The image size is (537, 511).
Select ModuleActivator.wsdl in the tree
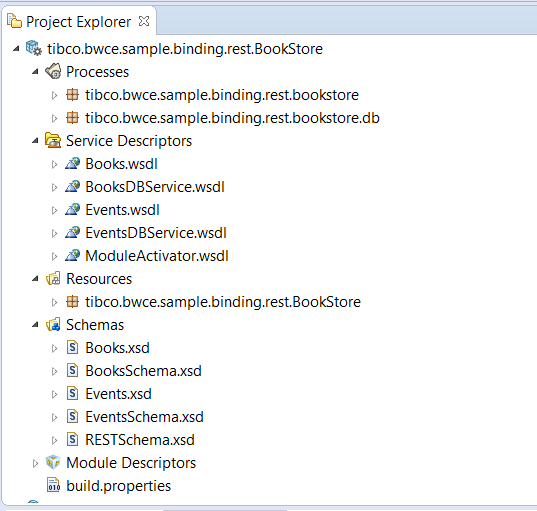[157, 256]
